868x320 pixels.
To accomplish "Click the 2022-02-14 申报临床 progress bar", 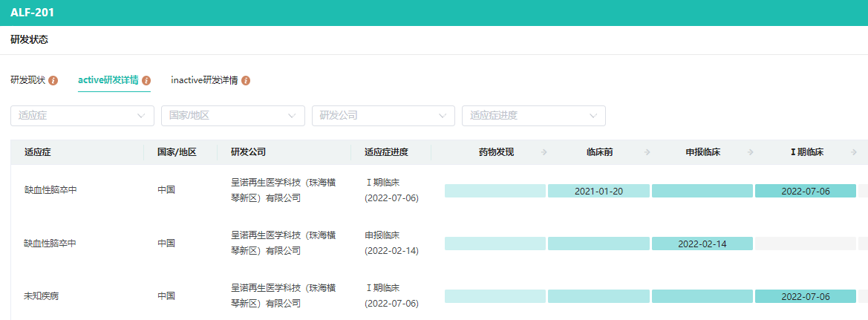I will [702, 244].
